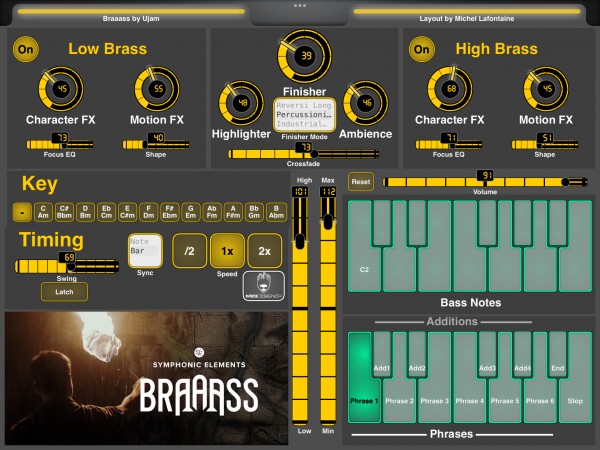Click the Braaass by Ujam header
600x450 pixels.
pos(131,18)
